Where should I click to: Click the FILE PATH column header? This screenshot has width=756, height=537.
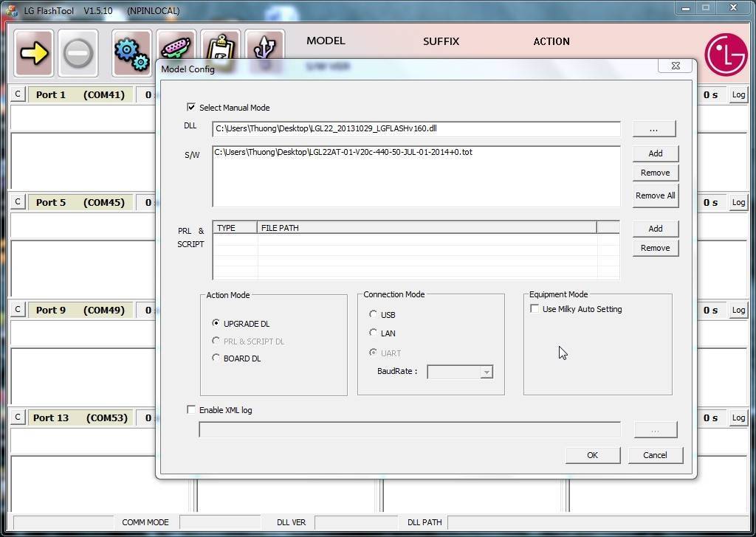(427, 228)
